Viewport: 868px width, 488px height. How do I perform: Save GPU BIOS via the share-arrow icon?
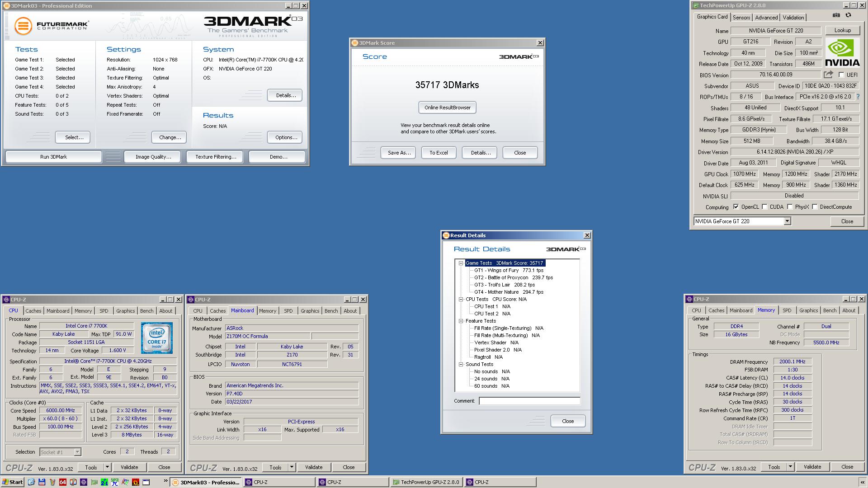coord(828,75)
